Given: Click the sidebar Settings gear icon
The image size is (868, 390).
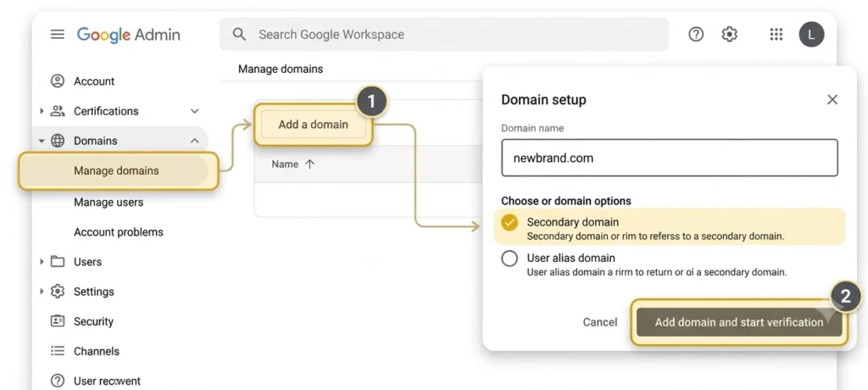Looking at the screenshot, I should click(x=58, y=292).
